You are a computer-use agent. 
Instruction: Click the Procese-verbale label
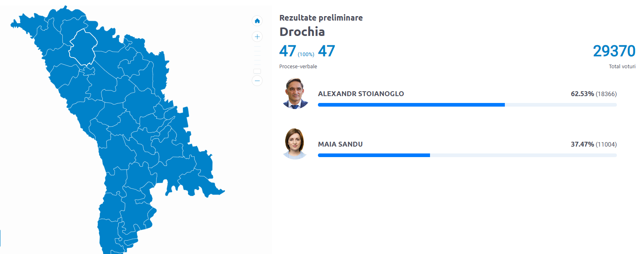tap(298, 67)
